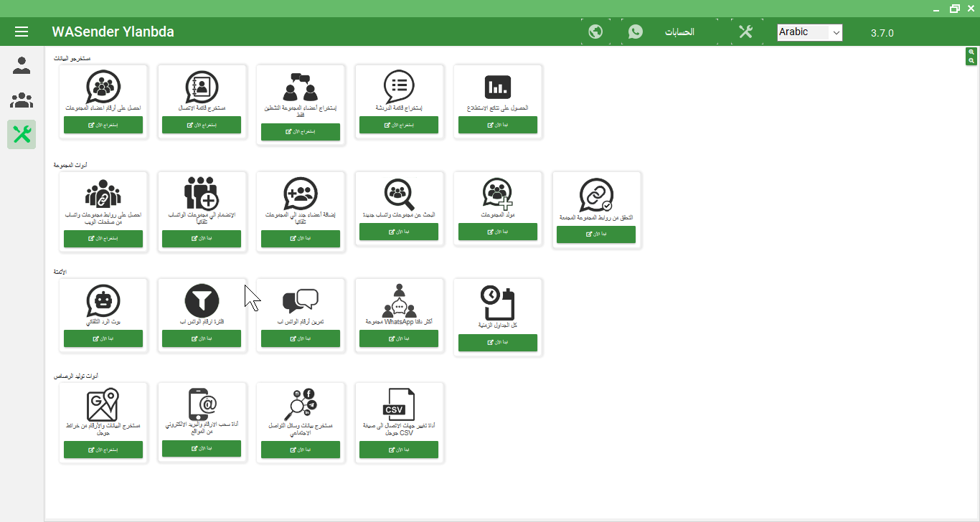Click the active group members extractor icon
The width and height of the screenshot is (980, 522).
tap(301, 87)
